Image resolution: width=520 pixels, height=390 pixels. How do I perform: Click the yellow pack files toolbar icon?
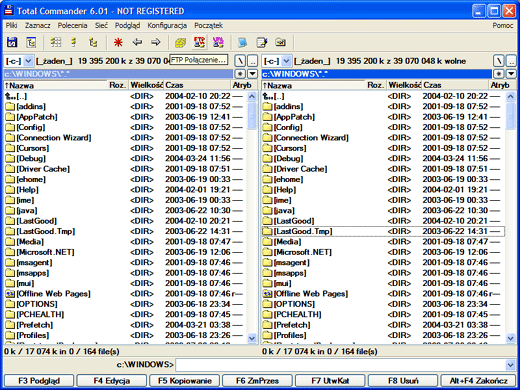point(180,42)
